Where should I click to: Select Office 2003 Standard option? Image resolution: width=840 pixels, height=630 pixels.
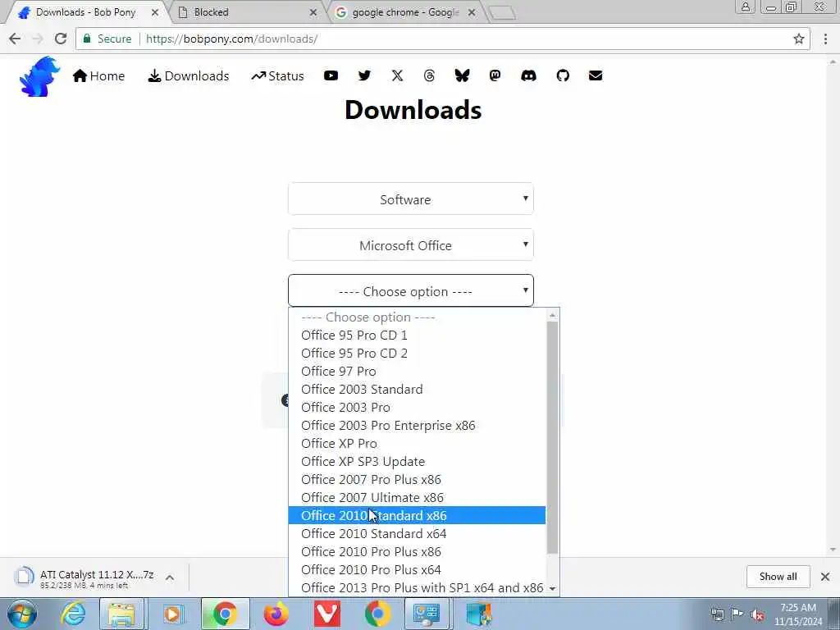(x=417, y=389)
